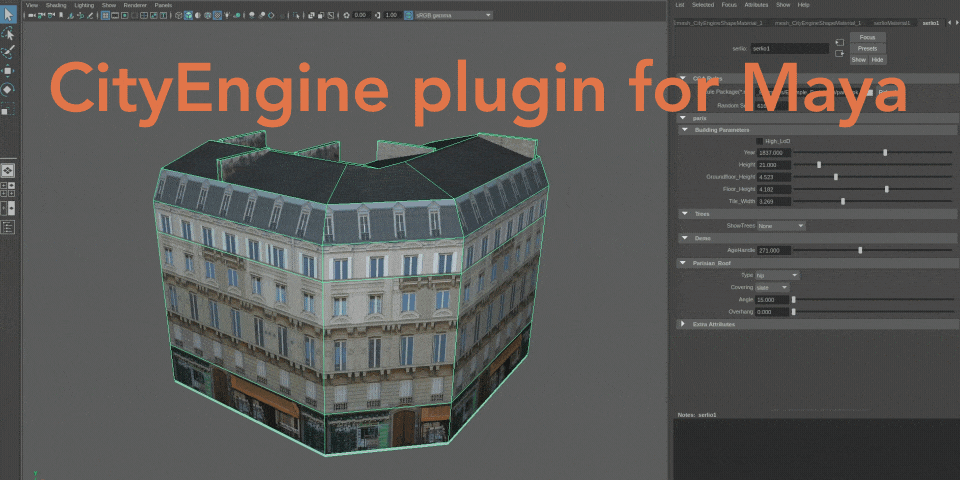This screenshot has height=480, width=960.
Task: Pick the Rotate tool in toolbox
Action: tap(9, 89)
